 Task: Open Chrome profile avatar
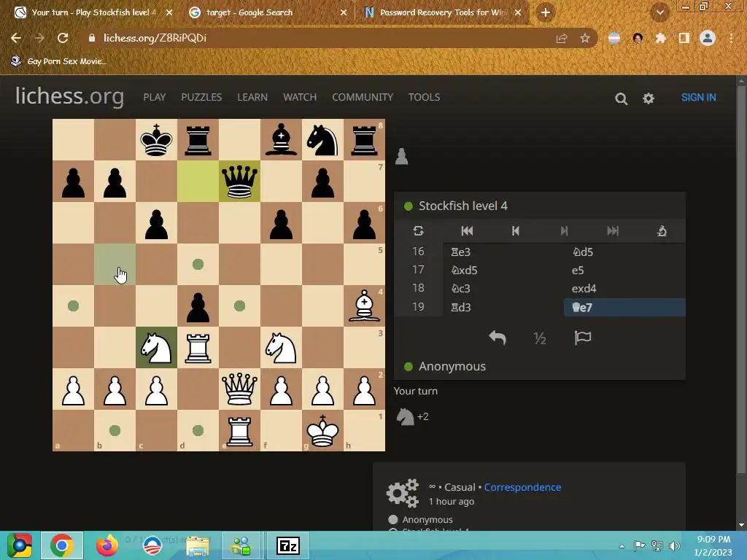tap(708, 38)
